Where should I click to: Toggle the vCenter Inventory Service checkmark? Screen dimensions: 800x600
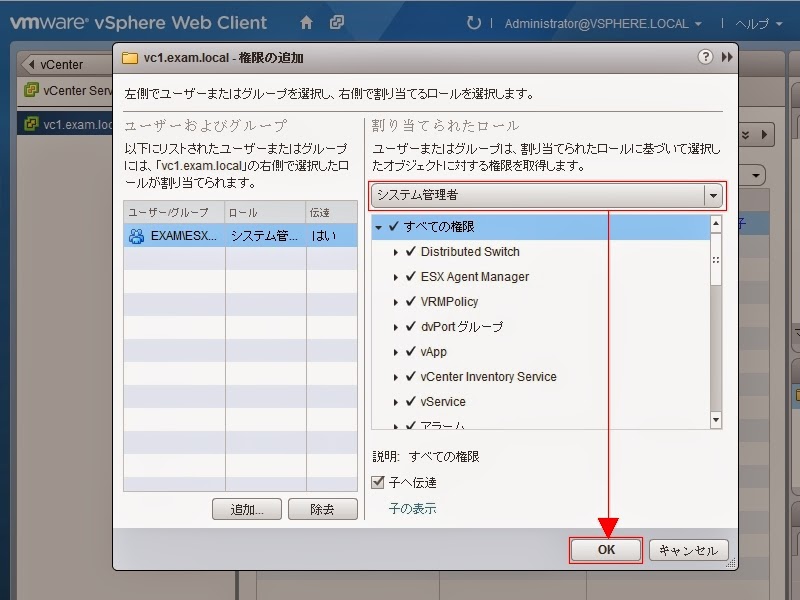[x=411, y=376]
